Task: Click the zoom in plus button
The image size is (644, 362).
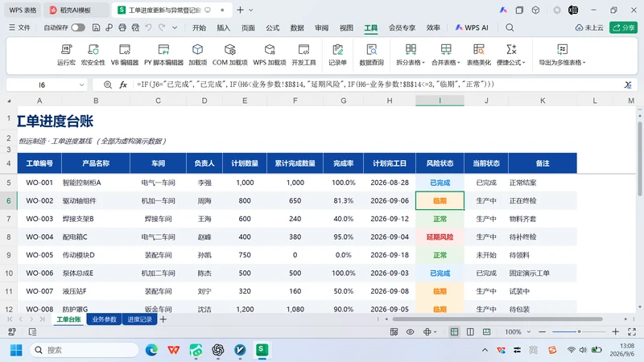Action: pos(615,331)
